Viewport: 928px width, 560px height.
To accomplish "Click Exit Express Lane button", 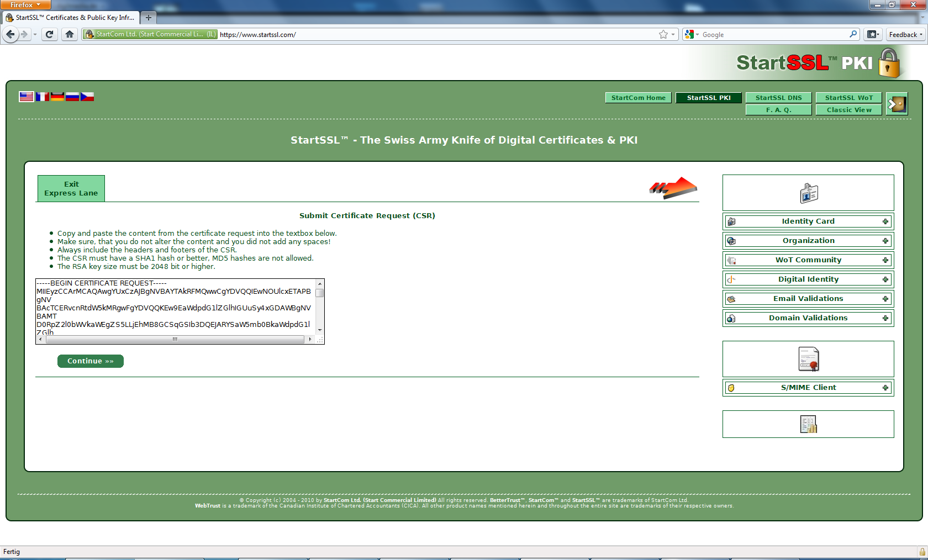I will pos(71,189).
